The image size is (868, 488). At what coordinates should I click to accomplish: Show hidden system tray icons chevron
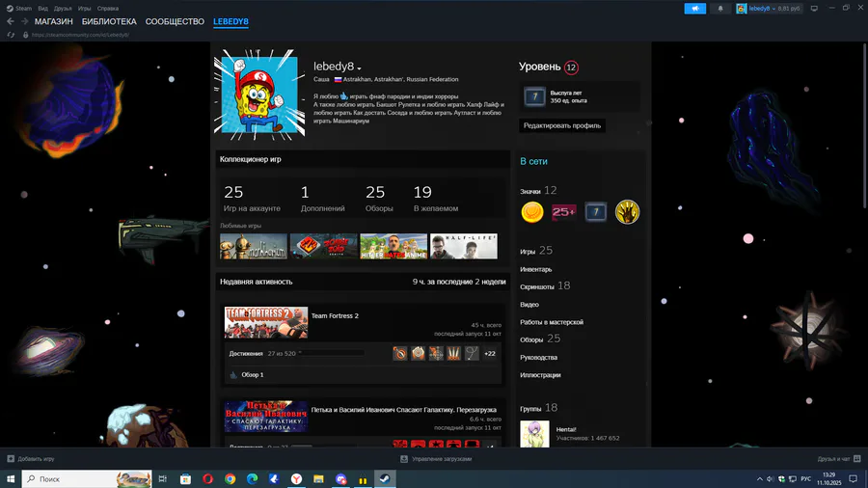pos(760,479)
